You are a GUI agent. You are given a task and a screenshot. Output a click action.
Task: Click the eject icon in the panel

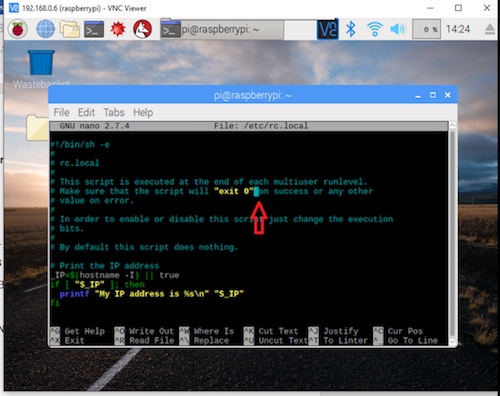coord(490,29)
